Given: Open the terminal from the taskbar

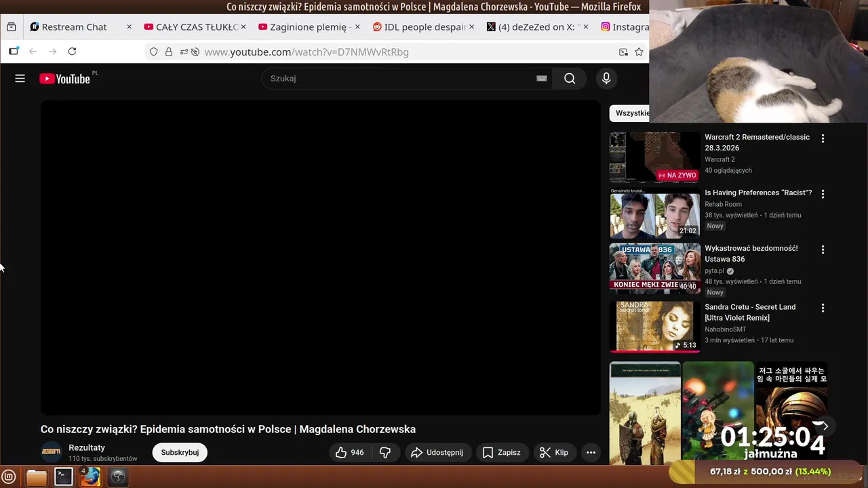Looking at the screenshot, I should click(64, 477).
